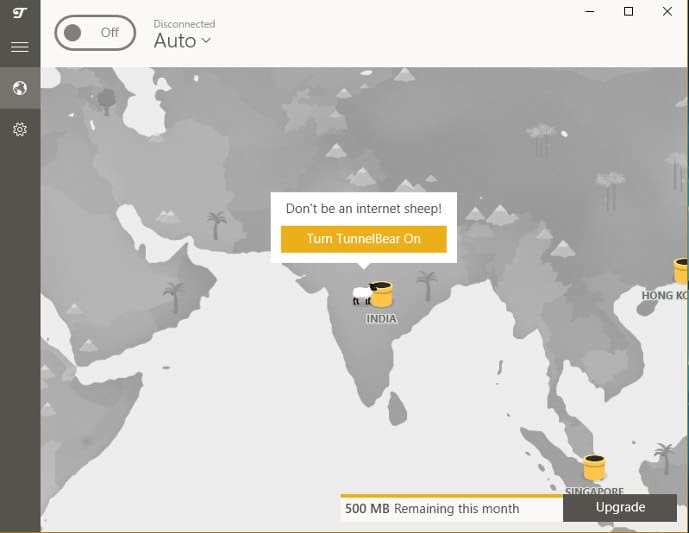The image size is (689, 533).
Task: Minimize the TunnelBear window
Action: point(590,11)
